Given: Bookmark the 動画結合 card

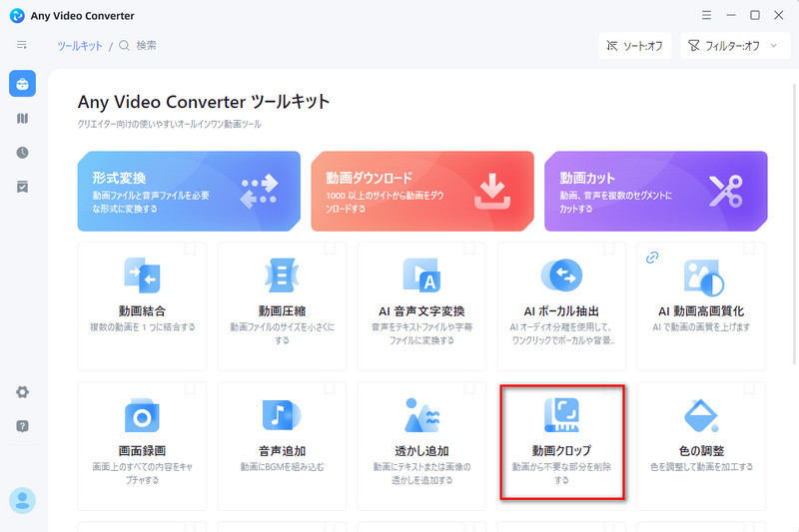Looking at the screenshot, I should [x=190, y=249].
